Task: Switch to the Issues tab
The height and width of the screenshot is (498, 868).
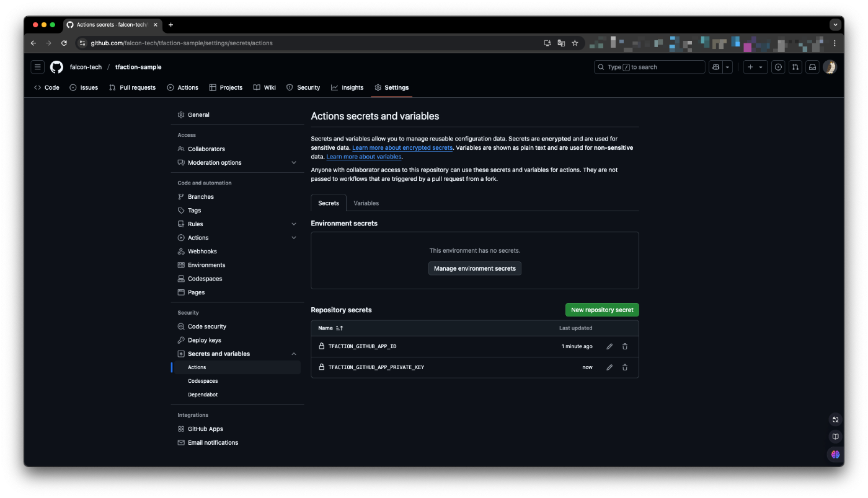Action: click(x=84, y=87)
